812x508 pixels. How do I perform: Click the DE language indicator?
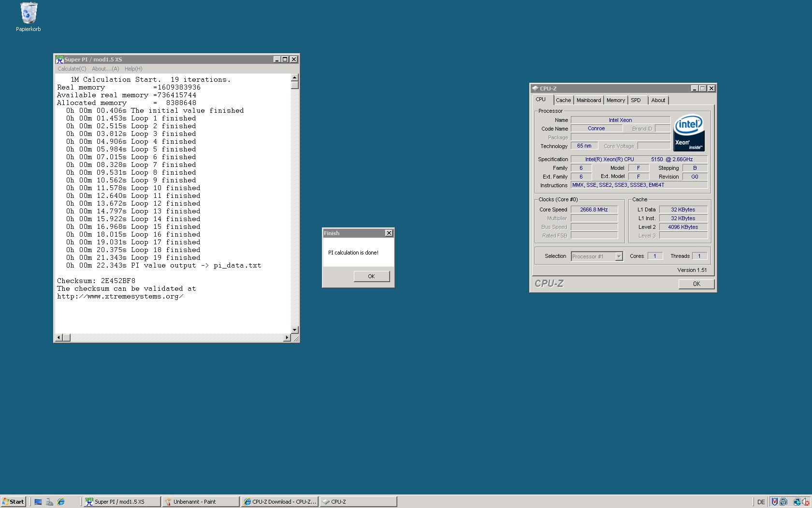tap(761, 502)
